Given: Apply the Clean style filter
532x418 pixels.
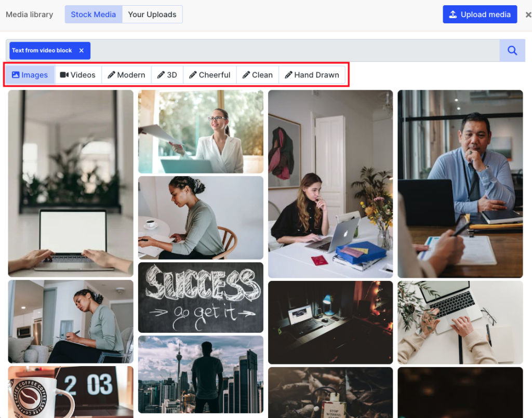Looking at the screenshot, I should [x=258, y=75].
